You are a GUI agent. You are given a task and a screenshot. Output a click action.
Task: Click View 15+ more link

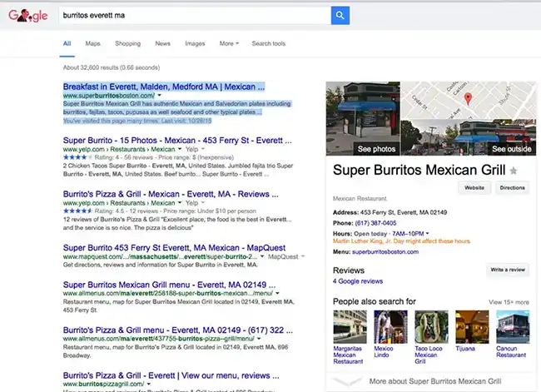point(509,302)
